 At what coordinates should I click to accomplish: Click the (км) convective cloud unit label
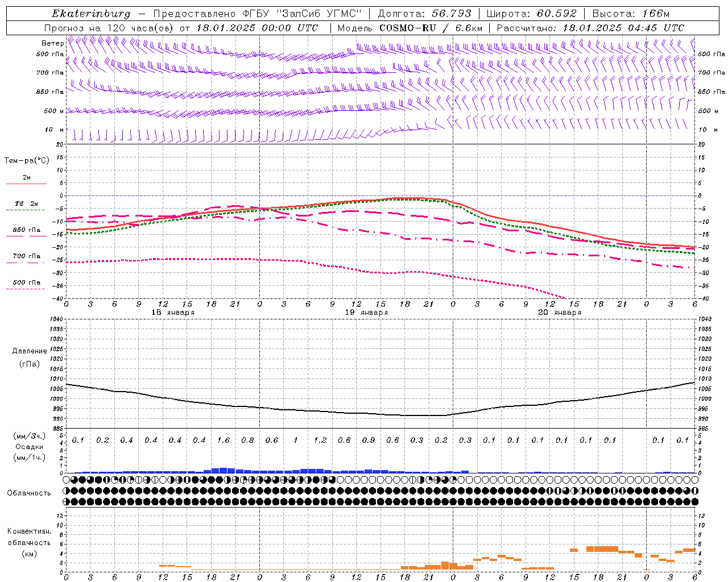tap(29, 554)
